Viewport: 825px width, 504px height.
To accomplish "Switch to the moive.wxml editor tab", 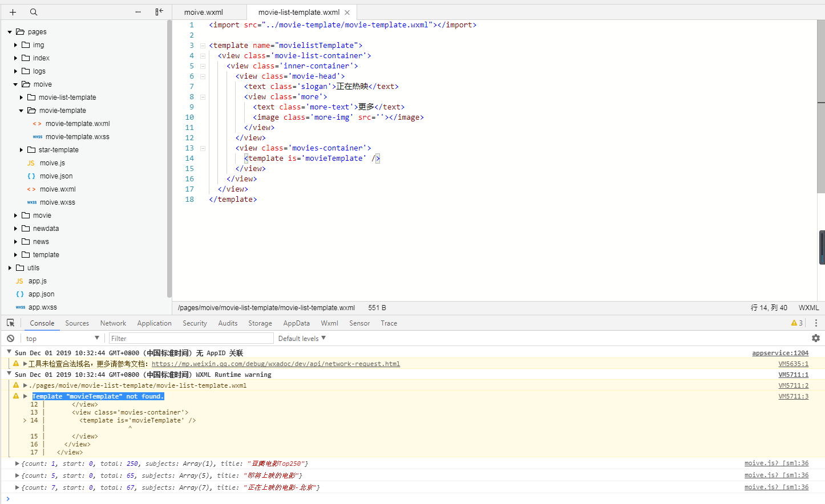I will (204, 12).
